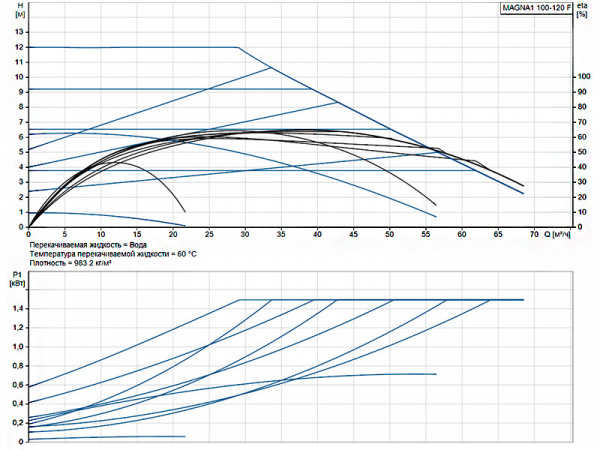Click the 35 tick on the Q axis
This screenshot has width=600, height=450.
tap(281, 234)
